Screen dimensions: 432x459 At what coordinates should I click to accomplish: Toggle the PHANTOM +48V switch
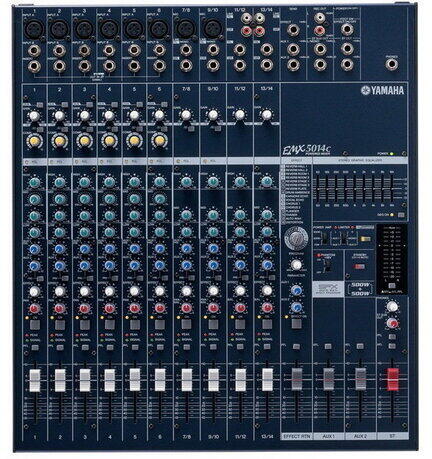328,265
